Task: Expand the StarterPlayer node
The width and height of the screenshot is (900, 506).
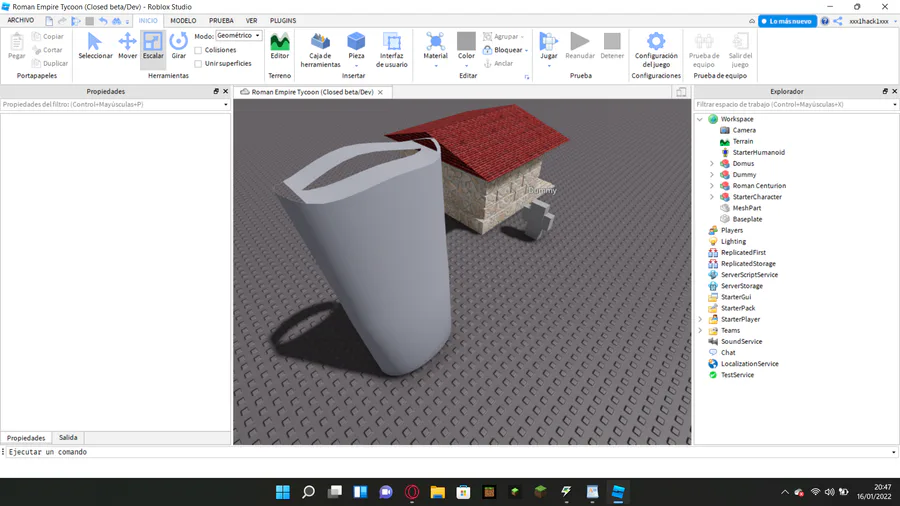Action: [x=700, y=319]
